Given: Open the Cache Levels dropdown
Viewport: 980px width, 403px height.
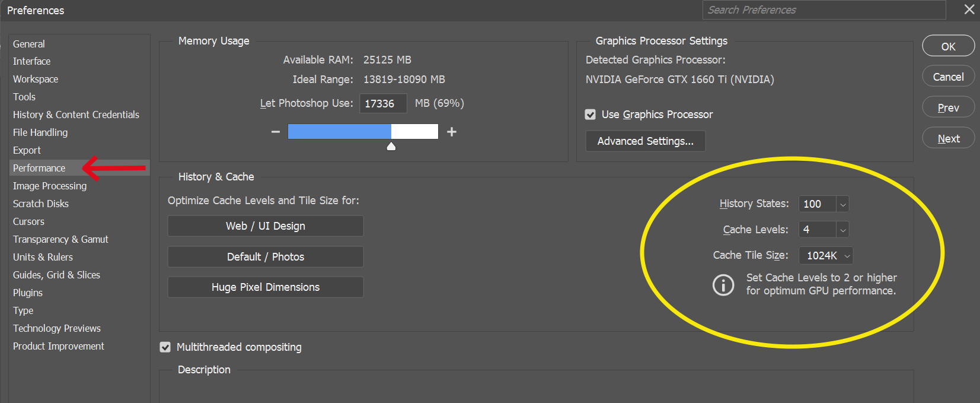Looking at the screenshot, I should (842, 230).
